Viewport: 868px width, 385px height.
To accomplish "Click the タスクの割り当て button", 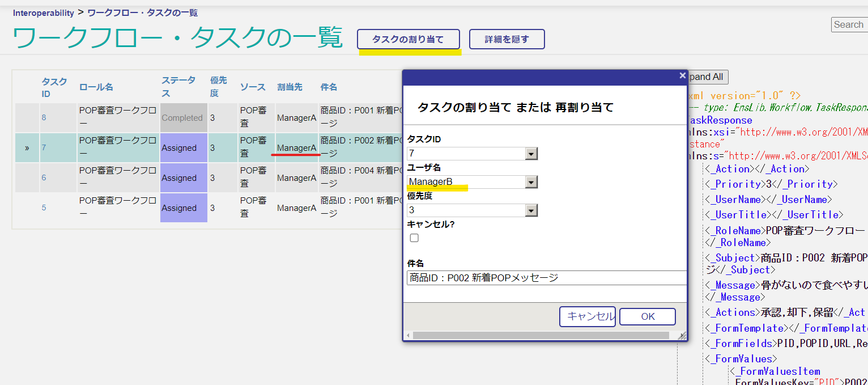I will 408,40.
